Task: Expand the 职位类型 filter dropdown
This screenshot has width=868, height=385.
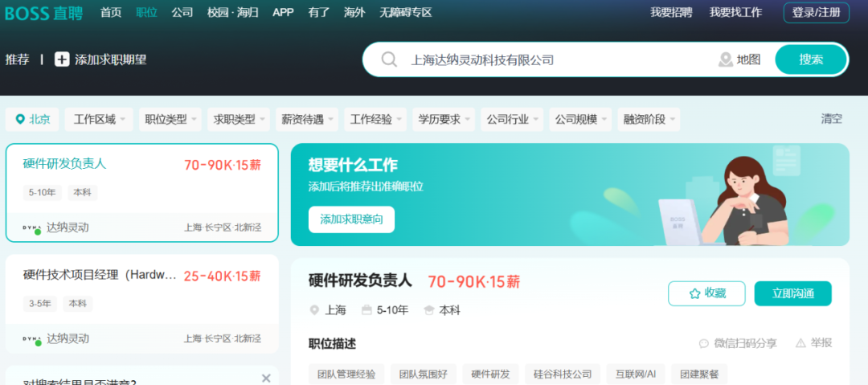Action: [x=170, y=119]
